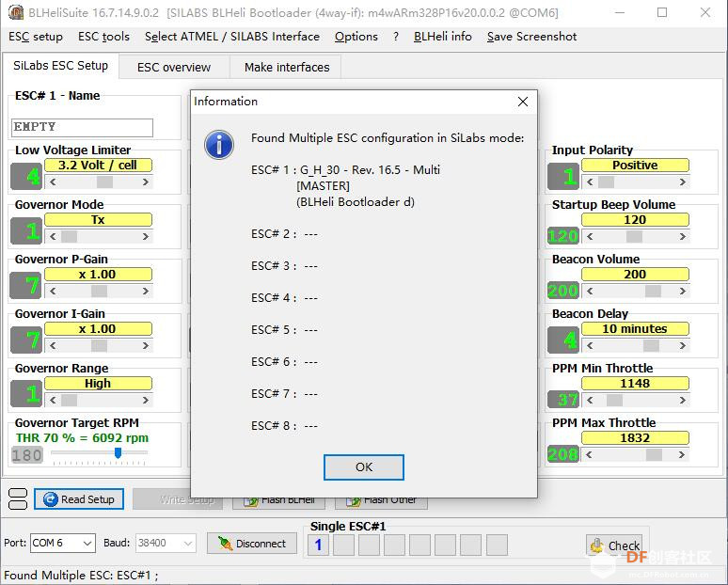
Task: Open the ESC tools menu
Action: 103,37
